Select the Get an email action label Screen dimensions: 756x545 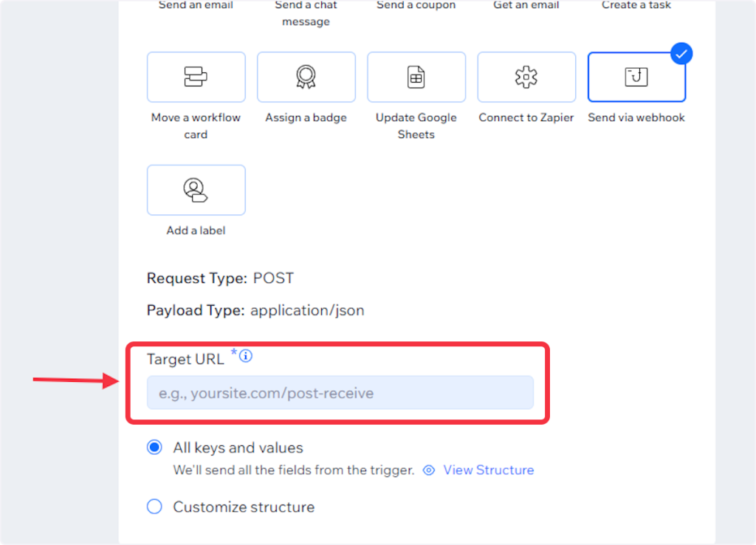click(526, 6)
